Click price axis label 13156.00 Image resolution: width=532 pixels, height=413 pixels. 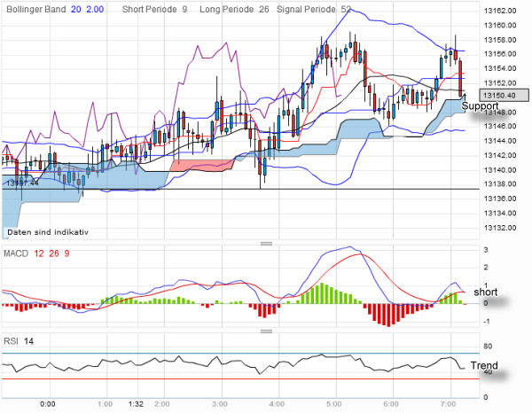coord(500,54)
